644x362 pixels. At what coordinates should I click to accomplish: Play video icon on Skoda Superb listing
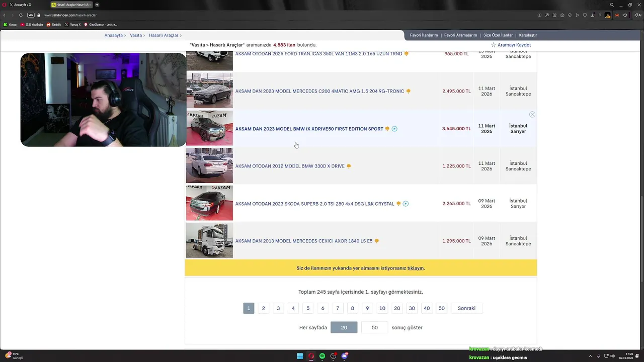coord(406,204)
